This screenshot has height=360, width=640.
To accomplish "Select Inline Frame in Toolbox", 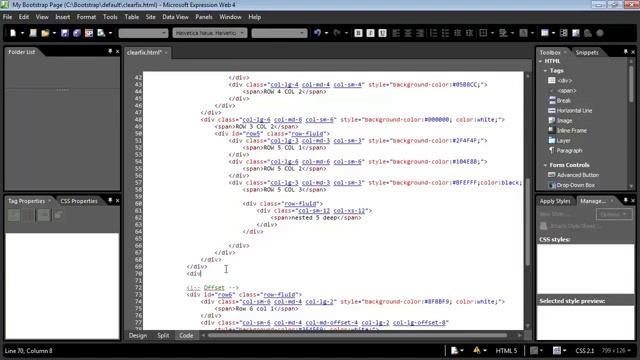I will 567,131.
